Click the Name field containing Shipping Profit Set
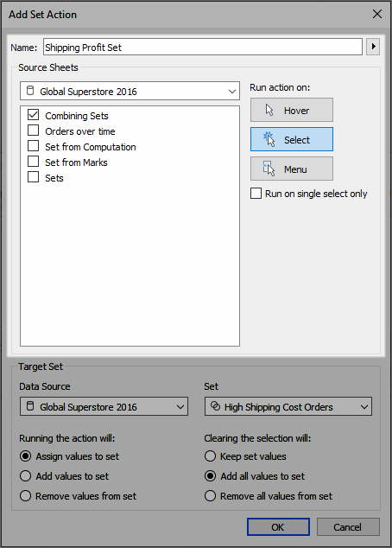 (x=203, y=47)
